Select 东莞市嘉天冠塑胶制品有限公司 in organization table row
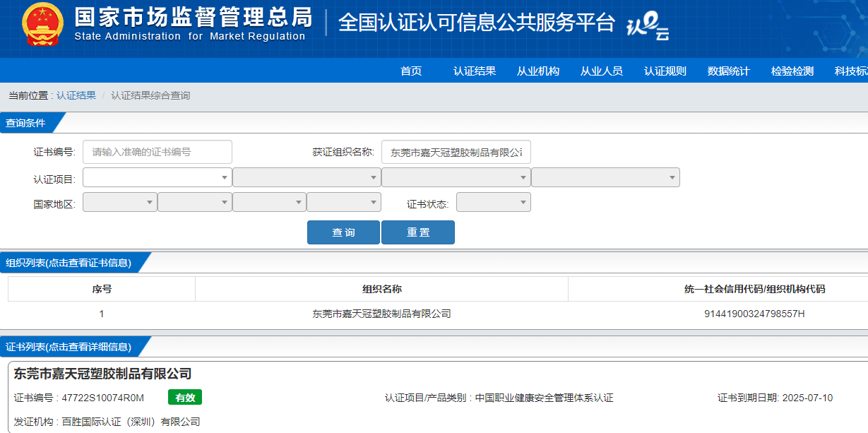 (382, 314)
